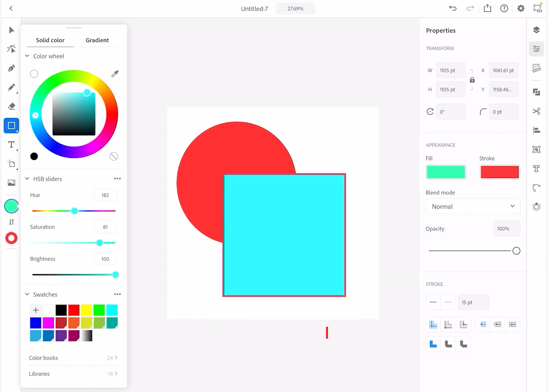
Task: Collapse the HSB sliders section
Action: coord(27,179)
